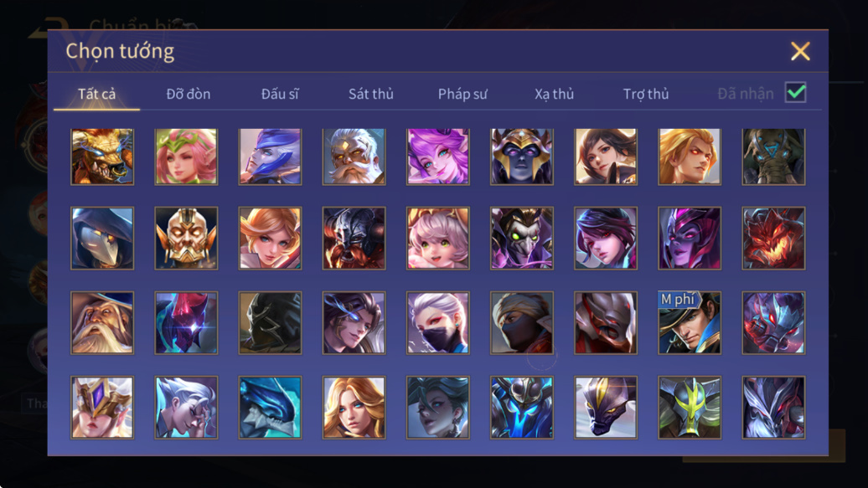Pick the golden-masked armored warrior hero
The height and width of the screenshot is (488, 868).
click(186, 238)
